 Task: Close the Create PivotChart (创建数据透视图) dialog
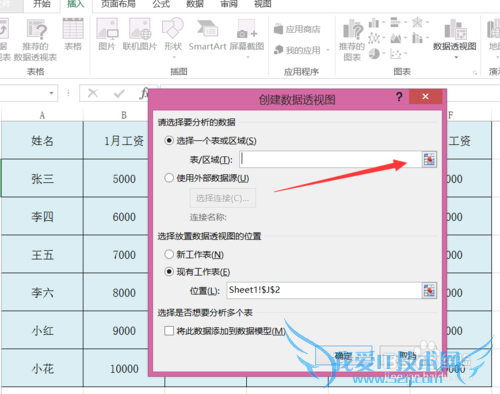[425, 97]
